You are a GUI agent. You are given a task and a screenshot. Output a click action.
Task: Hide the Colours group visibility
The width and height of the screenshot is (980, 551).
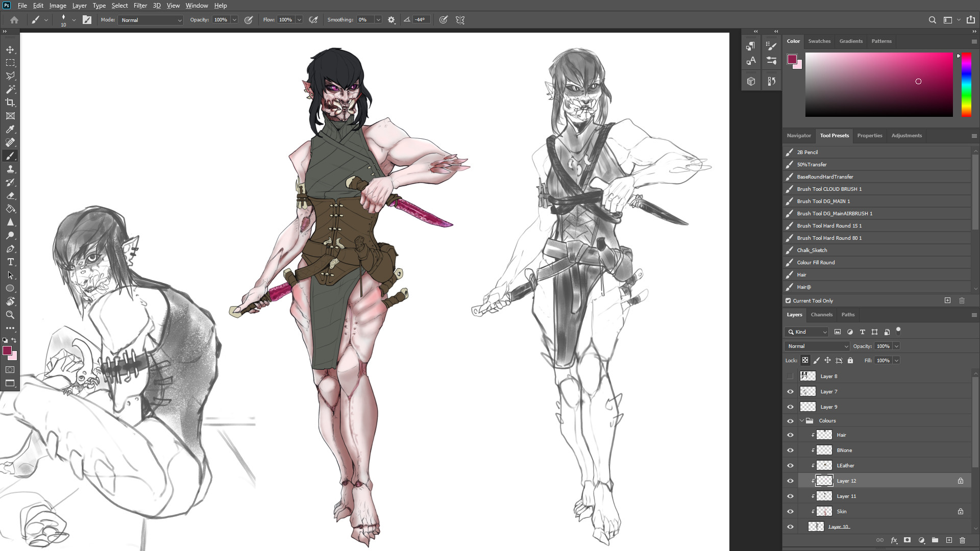[790, 421]
